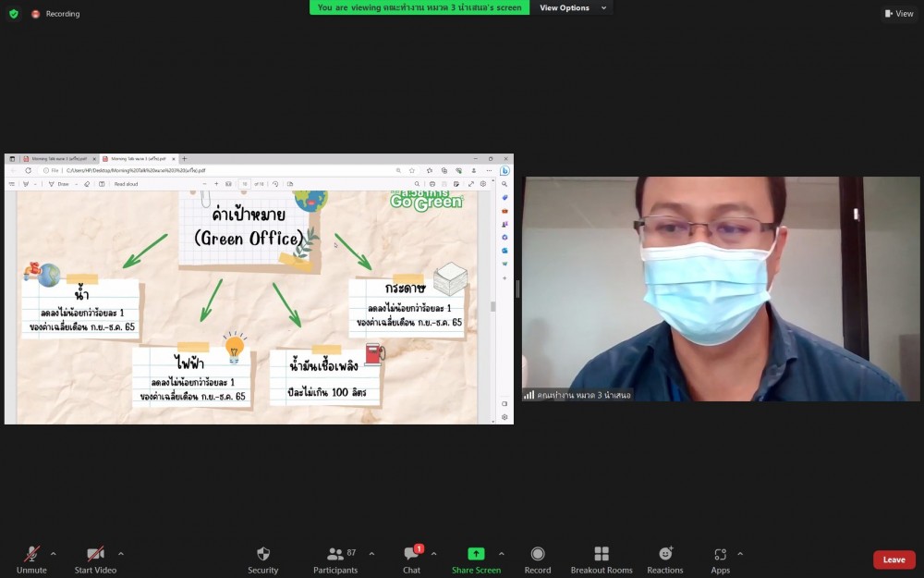Open browser Settings and more menu
This screenshot has height=578, width=924.
[489, 170]
